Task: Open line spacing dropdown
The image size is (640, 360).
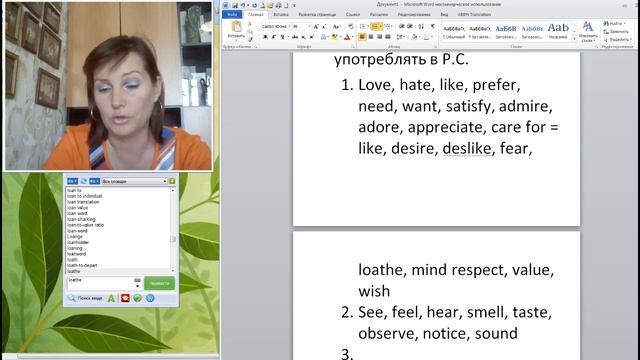Action: coord(401,37)
